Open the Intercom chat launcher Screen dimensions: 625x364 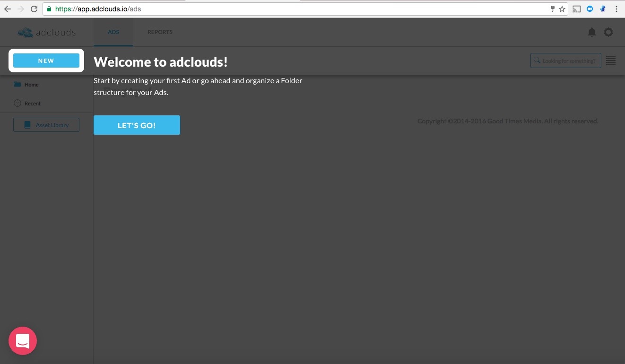tap(23, 341)
